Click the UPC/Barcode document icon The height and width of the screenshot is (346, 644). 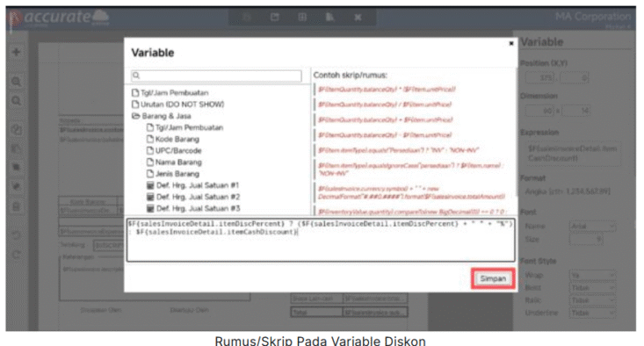click(150, 151)
